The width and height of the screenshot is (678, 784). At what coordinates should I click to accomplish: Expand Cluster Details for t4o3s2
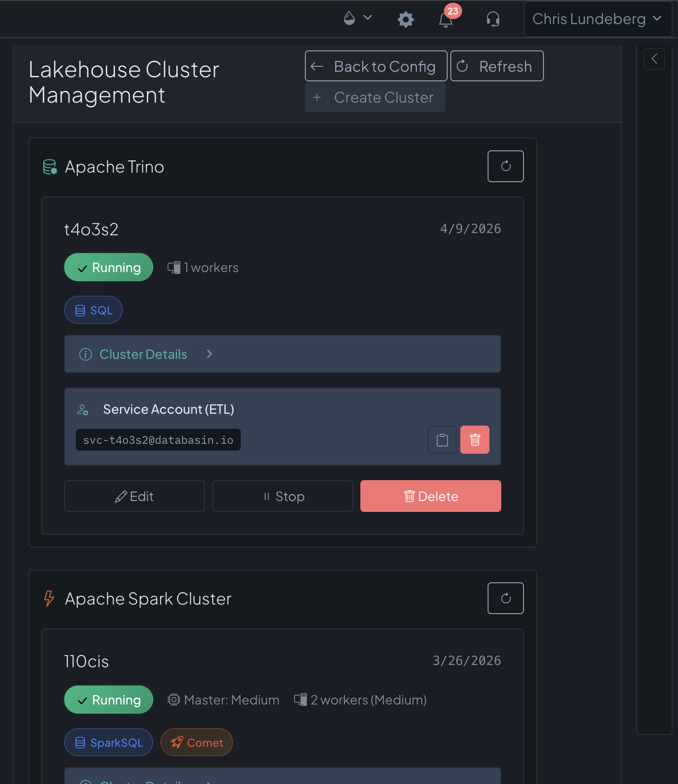282,354
